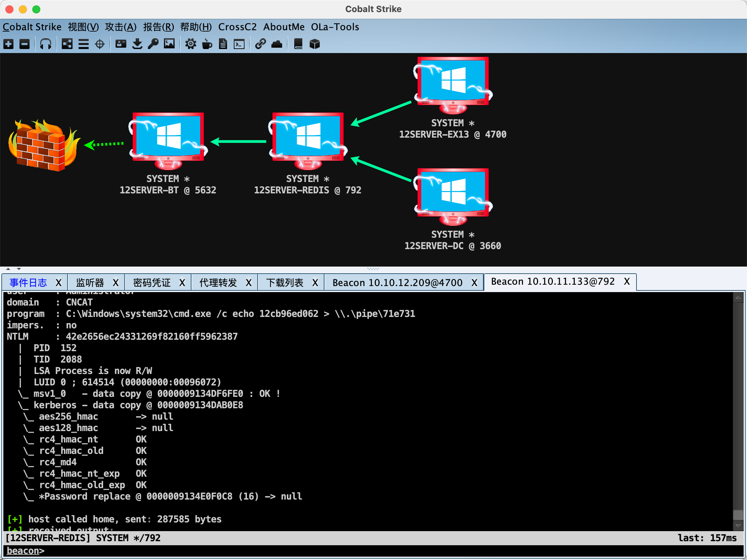The height and width of the screenshot is (560, 747).
Task: Open the 攻击(A) menu
Action: [121, 27]
